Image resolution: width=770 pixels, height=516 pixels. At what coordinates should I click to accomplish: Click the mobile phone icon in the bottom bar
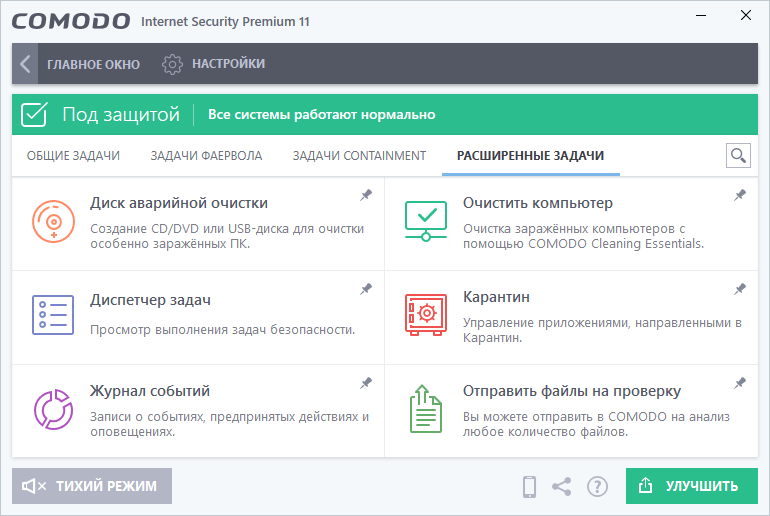(530, 487)
